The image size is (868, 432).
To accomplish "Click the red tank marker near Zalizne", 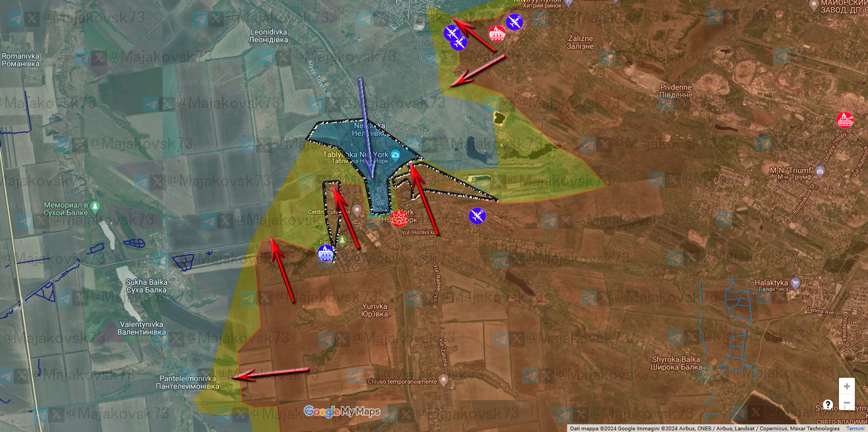I will [x=497, y=34].
